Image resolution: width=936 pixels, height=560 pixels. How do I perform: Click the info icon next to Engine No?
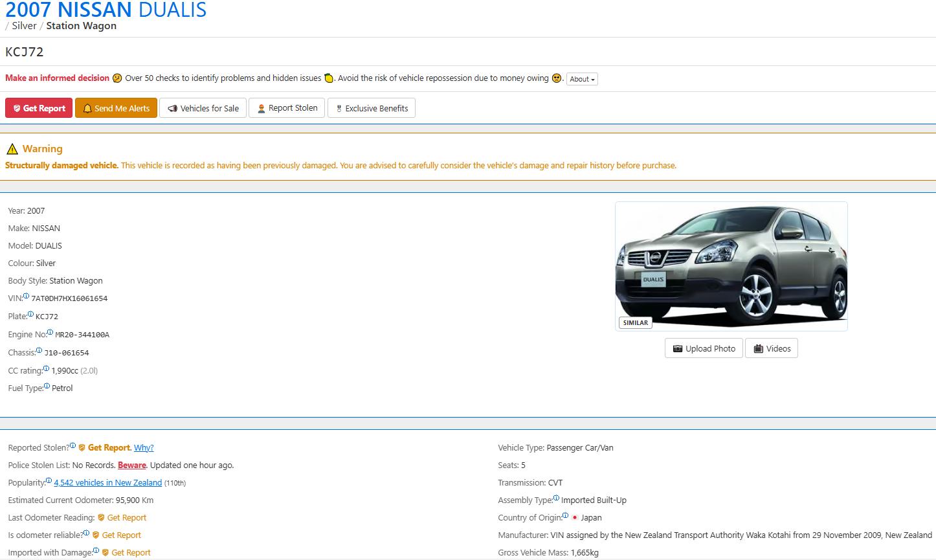click(50, 333)
